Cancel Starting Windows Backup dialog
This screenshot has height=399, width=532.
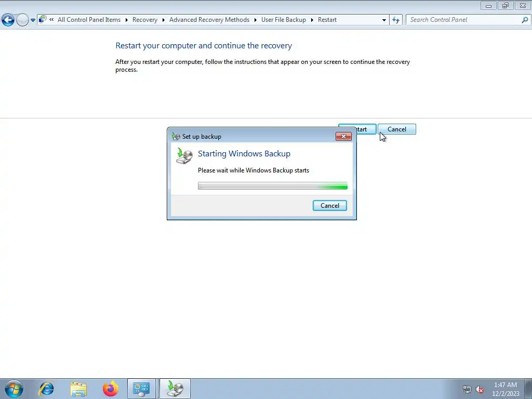[330, 206]
